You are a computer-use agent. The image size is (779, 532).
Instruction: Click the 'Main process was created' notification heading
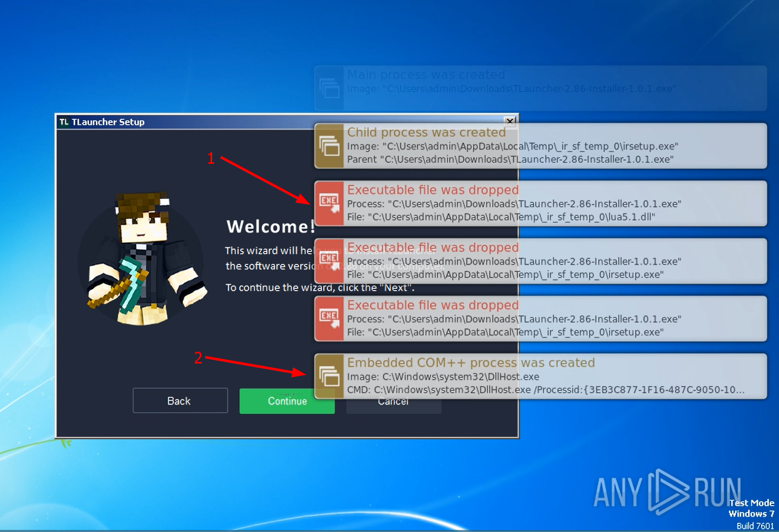point(426,75)
